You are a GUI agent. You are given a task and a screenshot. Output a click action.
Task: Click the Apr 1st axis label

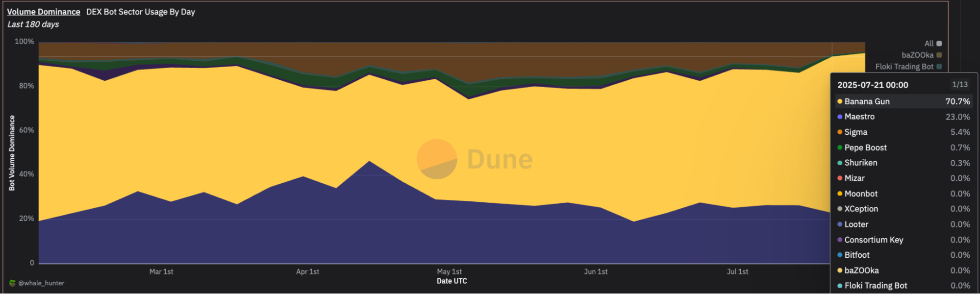pyautogui.click(x=307, y=271)
